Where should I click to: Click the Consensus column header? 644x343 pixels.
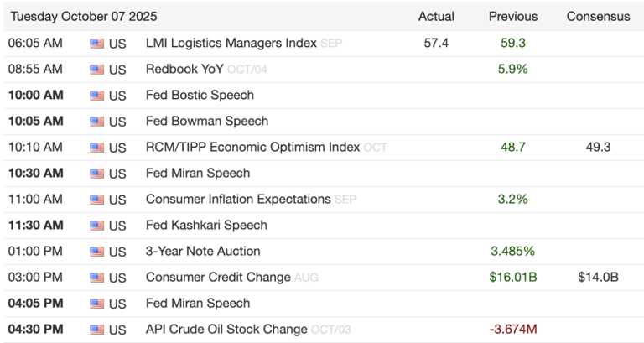point(599,16)
